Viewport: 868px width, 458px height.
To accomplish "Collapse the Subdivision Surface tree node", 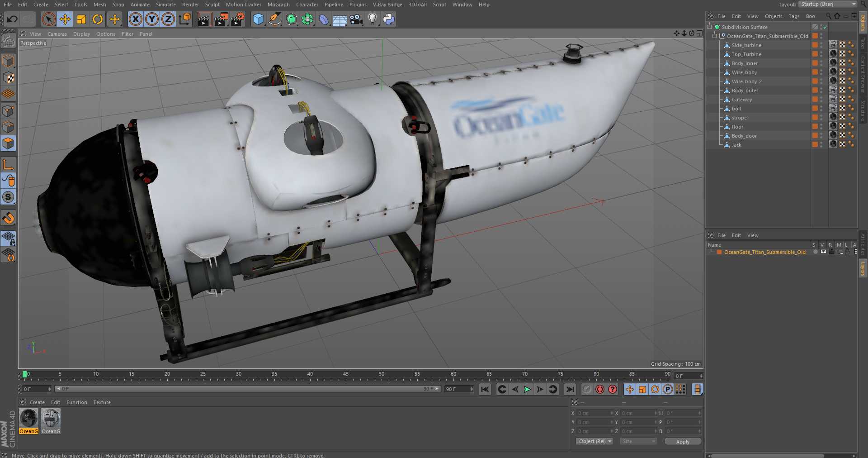I will (x=710, y=27).
